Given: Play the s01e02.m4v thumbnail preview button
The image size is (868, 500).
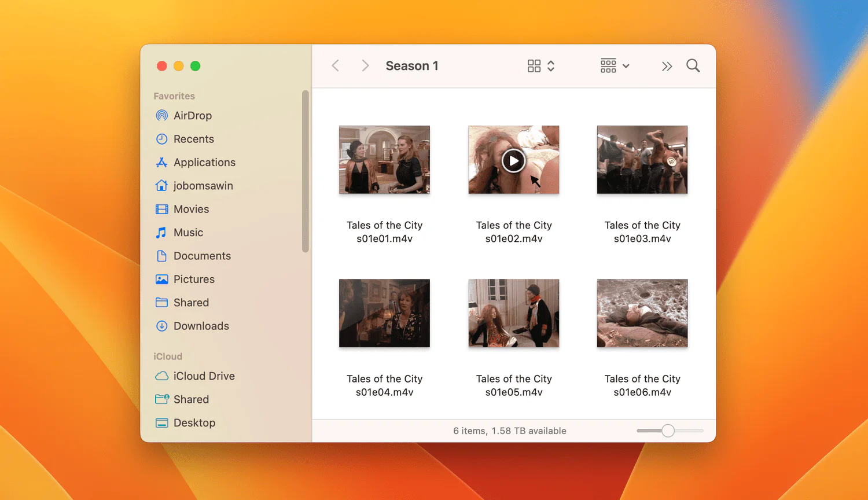Looking at the screenshot, I should (x=513, y=160).
